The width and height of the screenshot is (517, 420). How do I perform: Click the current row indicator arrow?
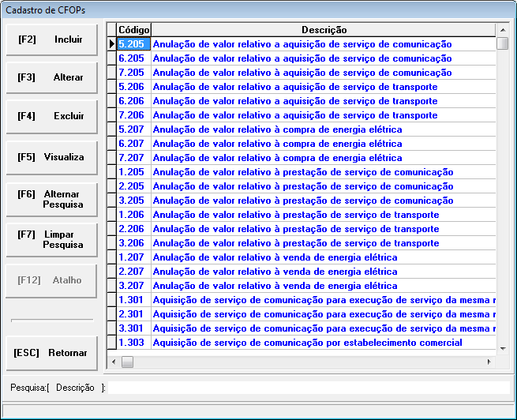tap(111, 44)
